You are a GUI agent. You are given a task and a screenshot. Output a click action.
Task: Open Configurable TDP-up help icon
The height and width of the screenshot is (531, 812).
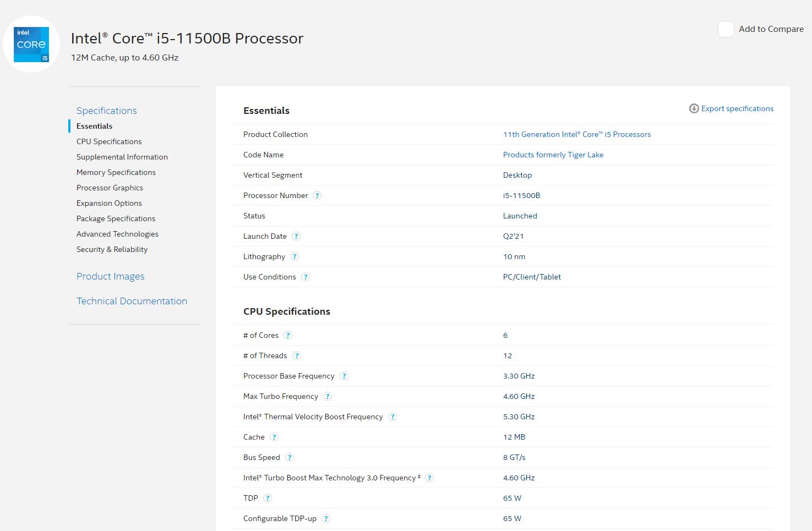click(326, 518)
